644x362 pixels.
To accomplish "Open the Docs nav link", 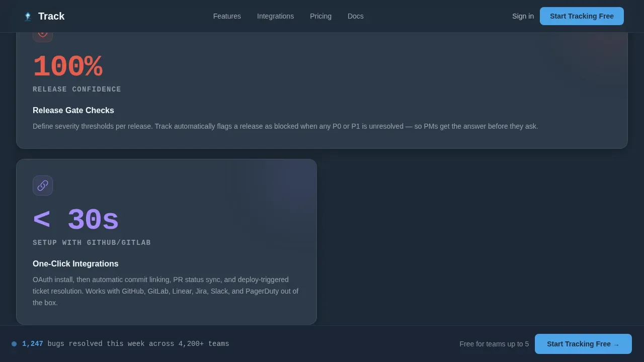I will [355, 16].
